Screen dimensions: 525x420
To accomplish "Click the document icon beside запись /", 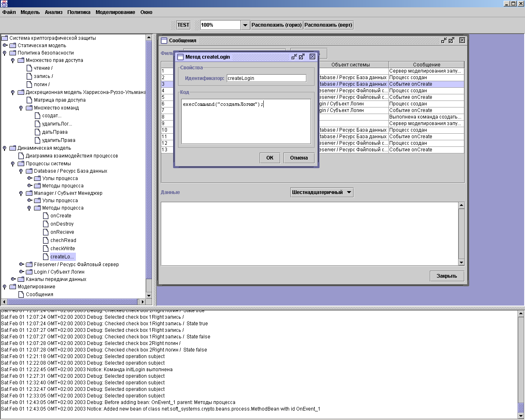I will 29,76.
